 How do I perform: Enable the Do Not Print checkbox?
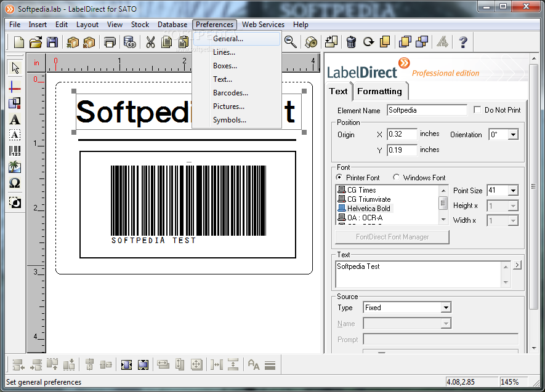[x=477, y=110]
